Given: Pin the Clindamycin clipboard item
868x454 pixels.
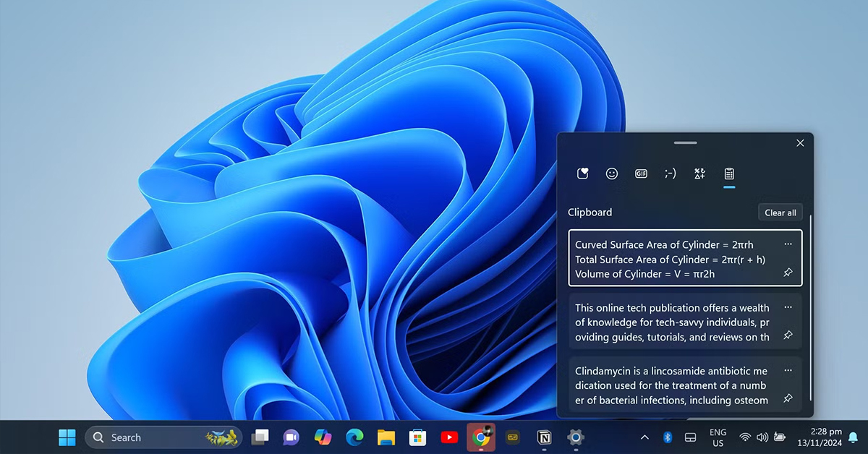Looking at the screenshot, I should coord(788,398).
